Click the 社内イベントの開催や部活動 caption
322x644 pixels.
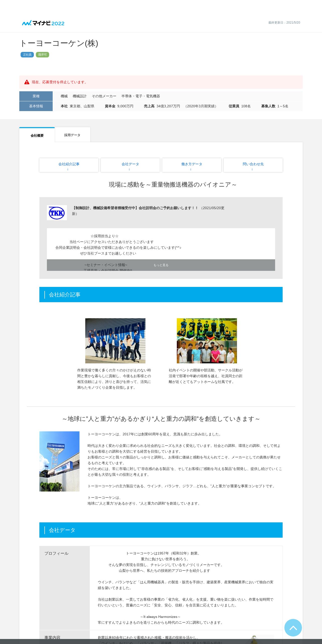[x=206, y=376]
